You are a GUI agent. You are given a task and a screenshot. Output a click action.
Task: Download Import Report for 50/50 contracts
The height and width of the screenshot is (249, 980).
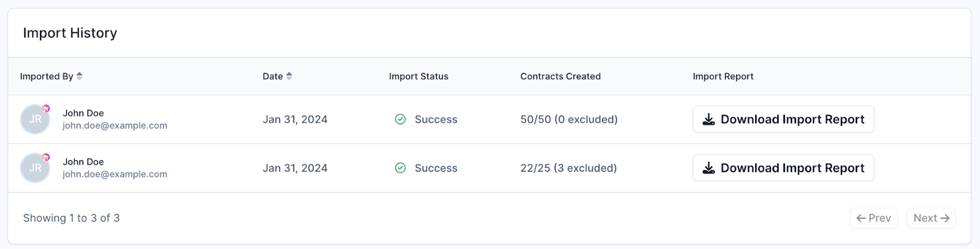pos(783,119)
